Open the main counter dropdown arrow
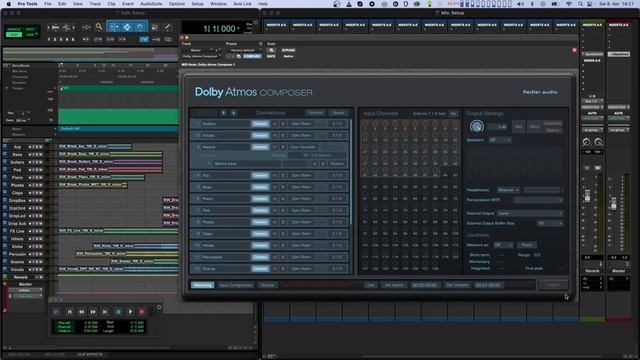 (x=238, y=29)
